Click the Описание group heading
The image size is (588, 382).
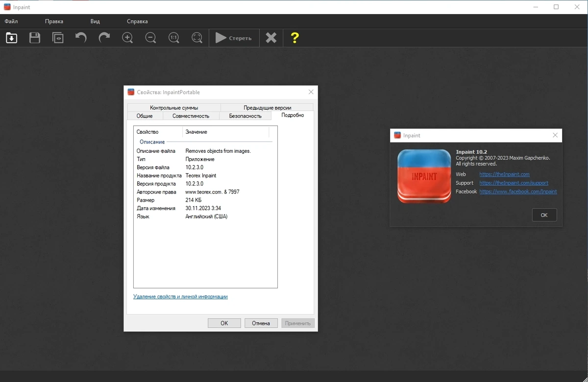pyautogui.click(x=152, y=142)
